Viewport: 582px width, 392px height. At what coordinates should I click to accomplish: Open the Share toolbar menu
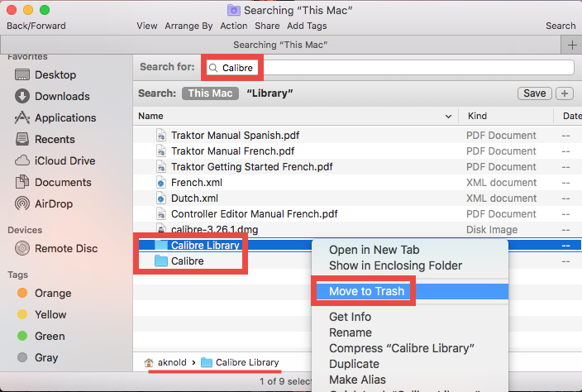pos(267,26)
